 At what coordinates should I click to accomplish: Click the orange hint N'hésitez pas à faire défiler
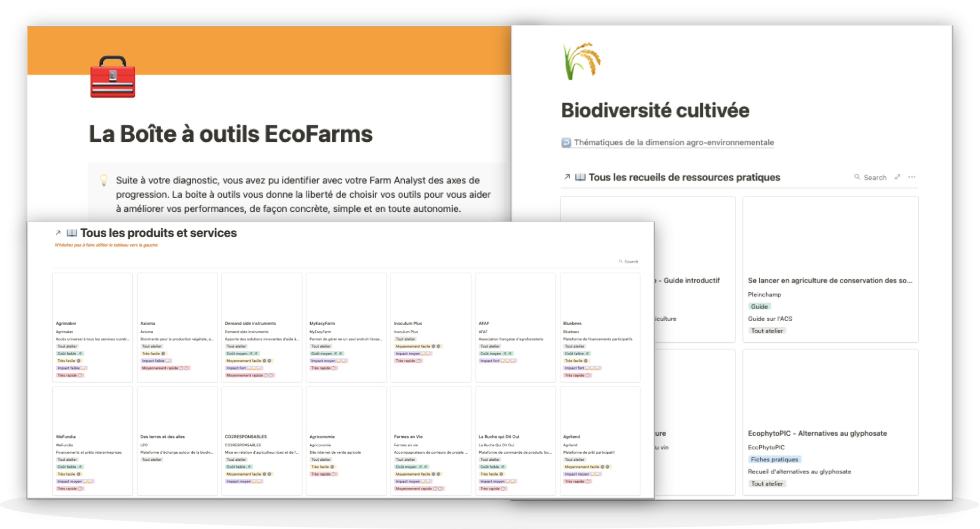pyautogui.click(x=106, y=245)
